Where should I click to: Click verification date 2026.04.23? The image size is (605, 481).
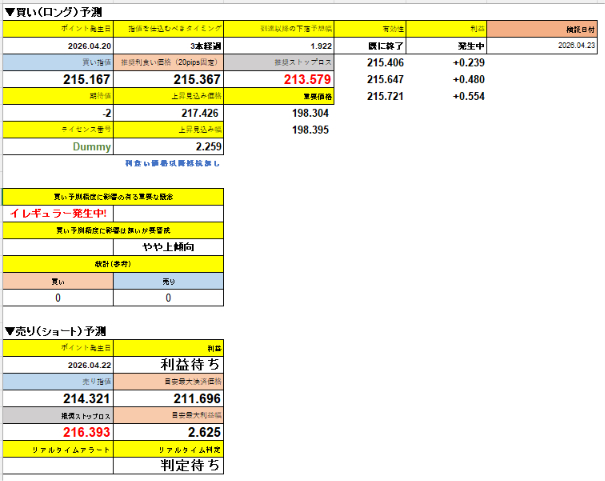pyautogui.click(x=542, y=46)
